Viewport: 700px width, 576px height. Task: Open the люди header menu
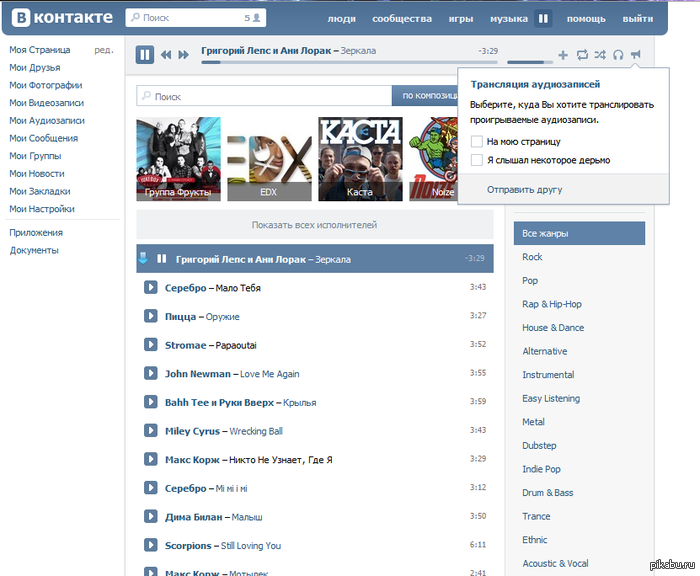[x=342, y=19]
